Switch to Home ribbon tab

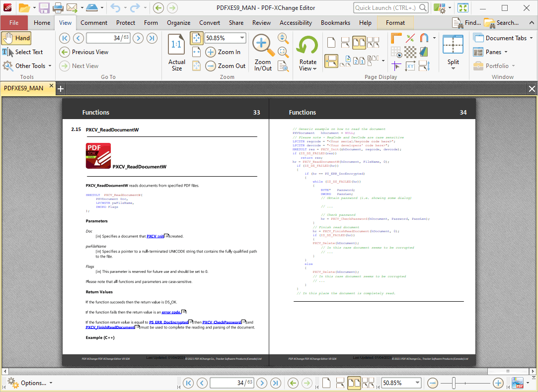pos(42,23)
